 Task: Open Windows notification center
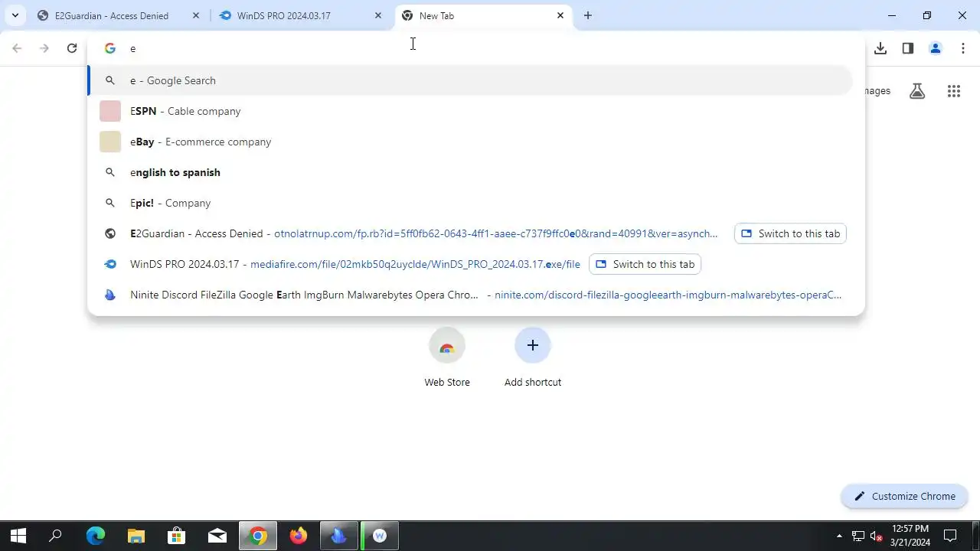tap(950, 536)
